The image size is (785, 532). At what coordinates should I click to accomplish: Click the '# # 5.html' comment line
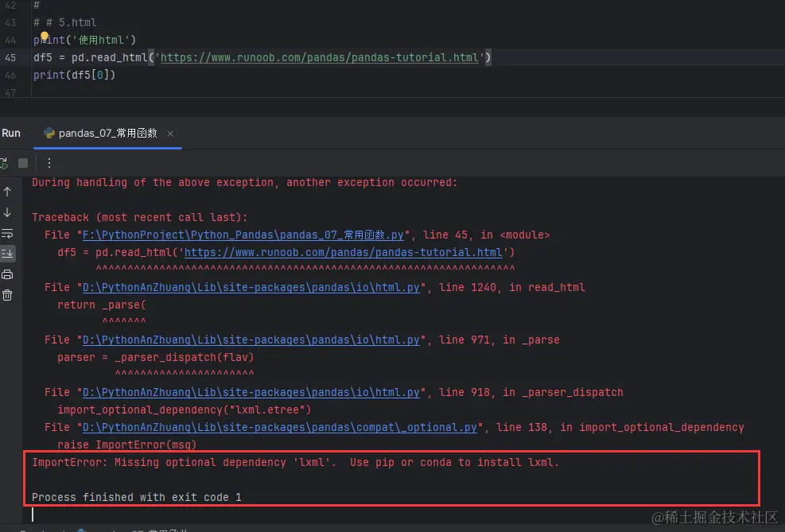[x=65, y=22]
